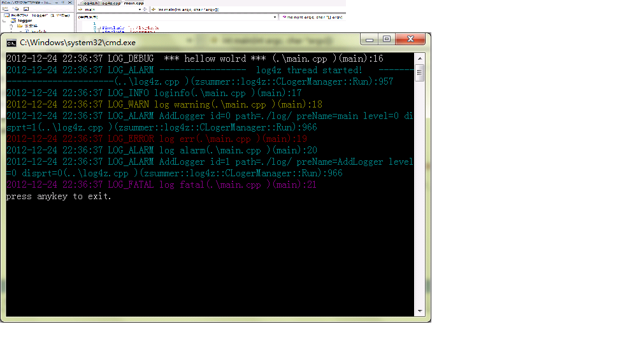
Task: Maximize the cmd.exe console window
Action: point(387,39)
